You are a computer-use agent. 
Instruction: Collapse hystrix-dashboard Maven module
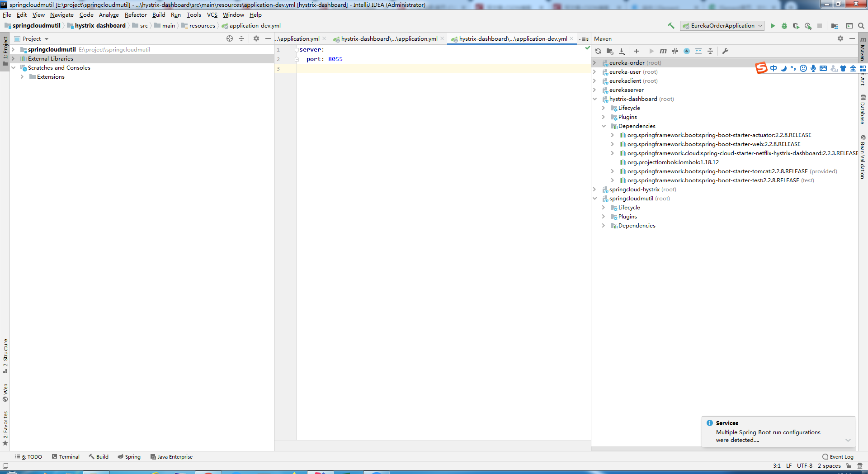tap(595, 99)
